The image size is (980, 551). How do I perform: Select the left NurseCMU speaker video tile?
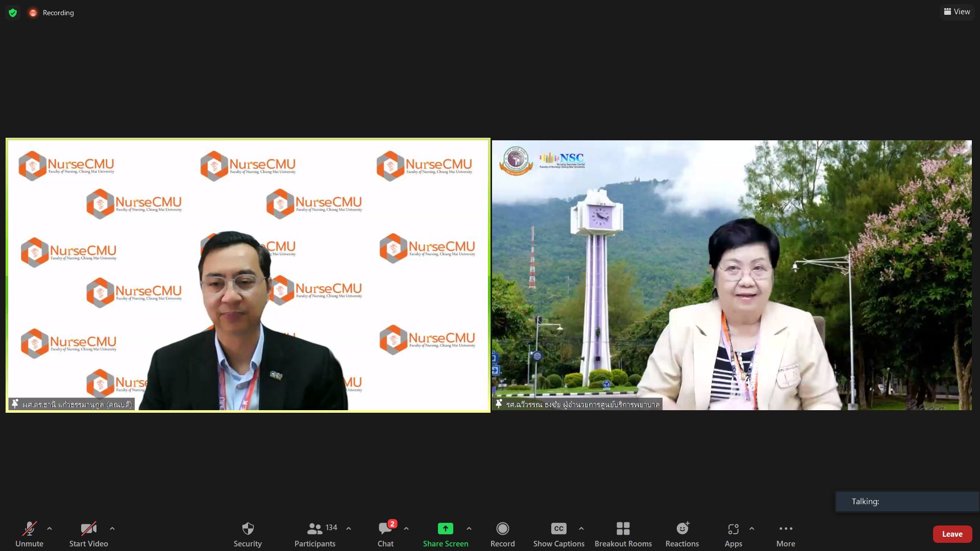coord(248,275)
